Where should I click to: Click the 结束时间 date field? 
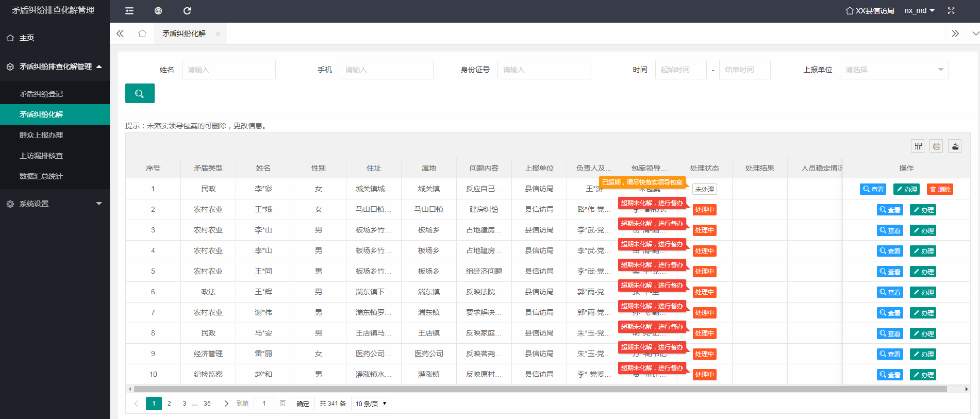point(745,70)
